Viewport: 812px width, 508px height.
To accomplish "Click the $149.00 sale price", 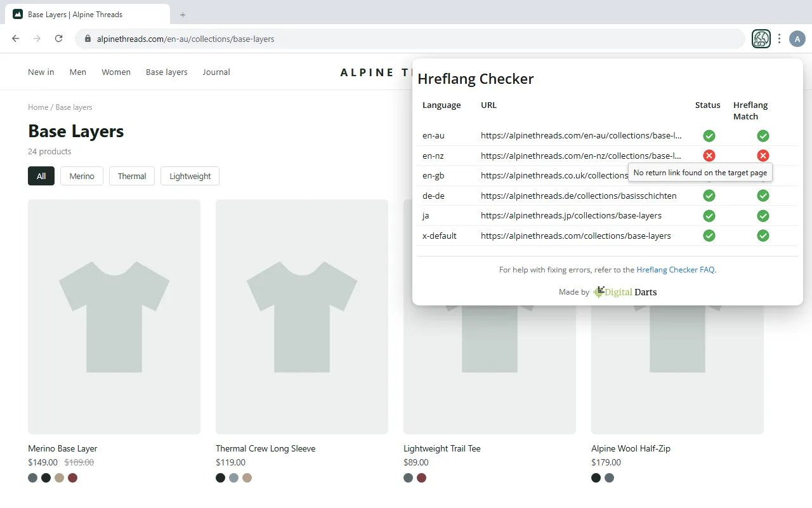I will (x=43, y=462).
